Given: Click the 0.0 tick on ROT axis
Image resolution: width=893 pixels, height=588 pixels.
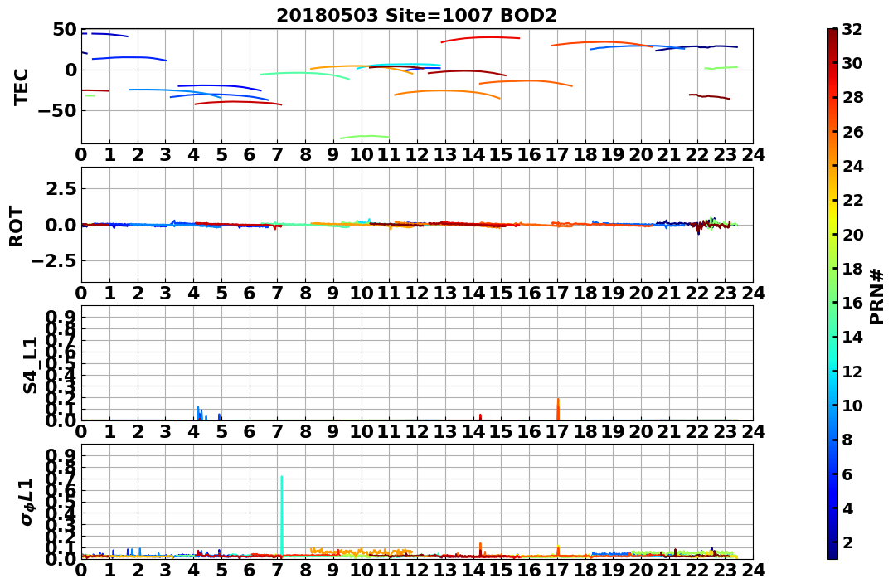Looking at the screenshot, I should pos(61,225).
